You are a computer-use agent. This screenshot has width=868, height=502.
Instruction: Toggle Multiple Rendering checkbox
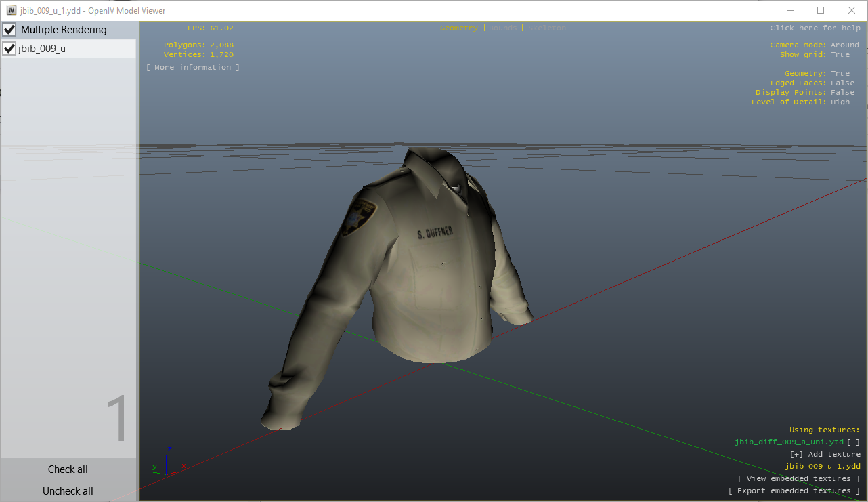pos(9,30)
